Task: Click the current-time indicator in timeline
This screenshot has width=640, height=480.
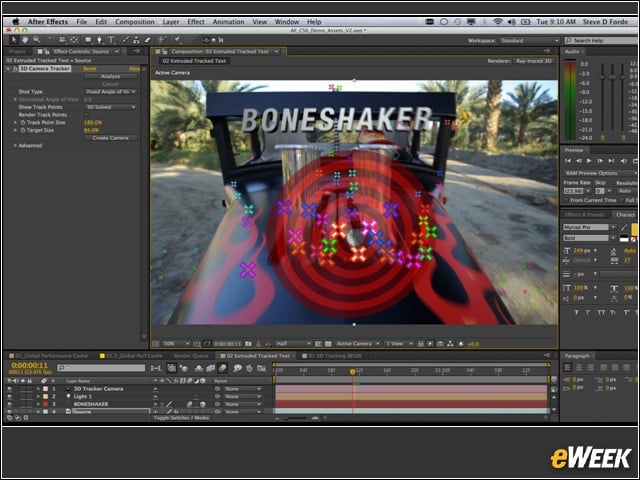Action: coord(353,372)
